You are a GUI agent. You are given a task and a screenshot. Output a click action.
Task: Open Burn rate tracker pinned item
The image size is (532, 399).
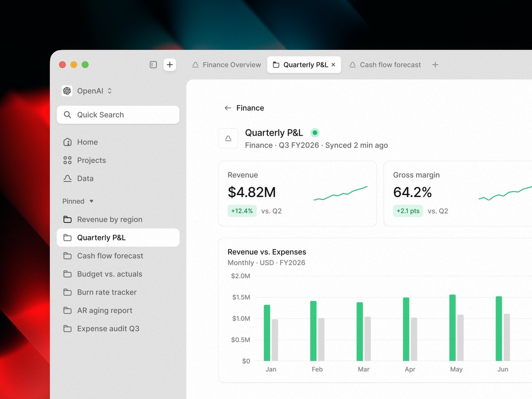point(118,292)
